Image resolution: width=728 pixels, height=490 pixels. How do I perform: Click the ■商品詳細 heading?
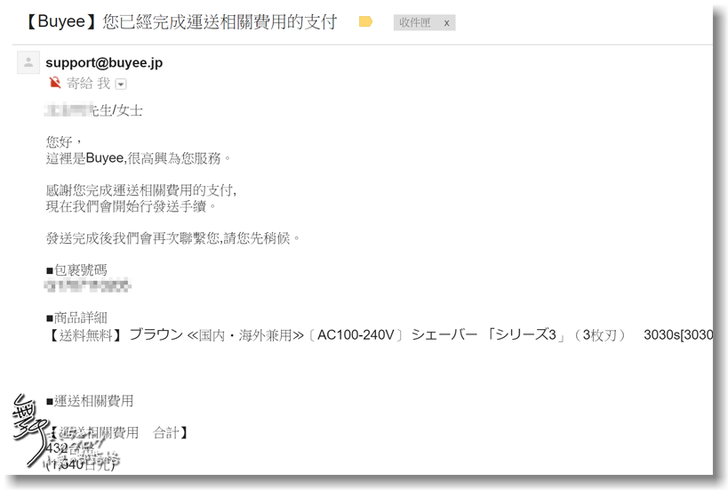[x=77, y=318]
